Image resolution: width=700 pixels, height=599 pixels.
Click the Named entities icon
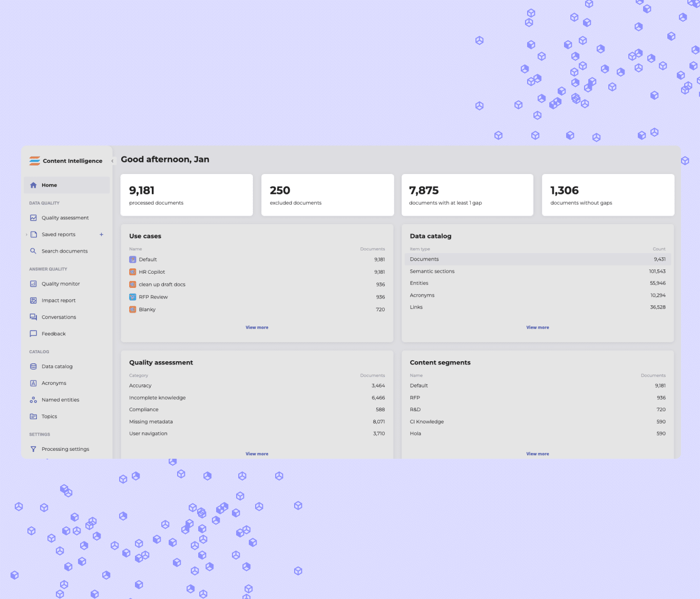[x=33, y=400]
